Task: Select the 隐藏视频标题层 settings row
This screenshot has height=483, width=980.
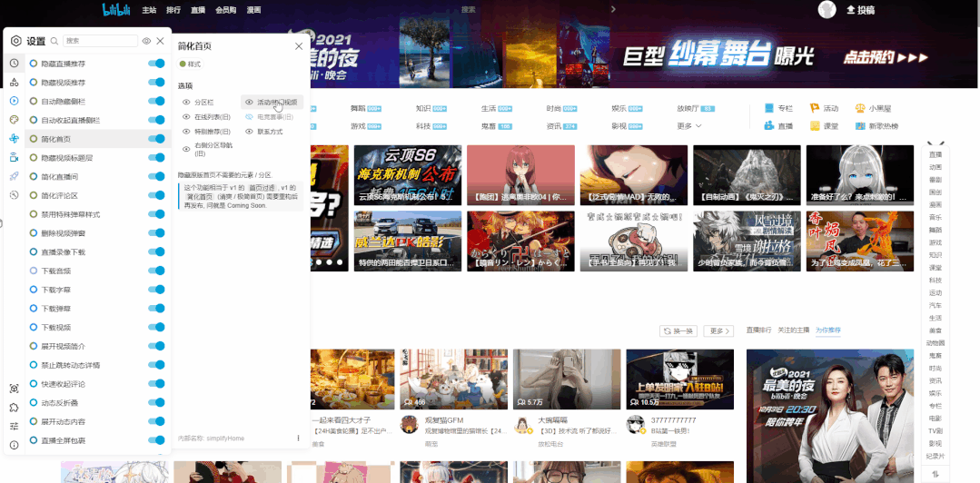Action: click(x=97, y=157)
